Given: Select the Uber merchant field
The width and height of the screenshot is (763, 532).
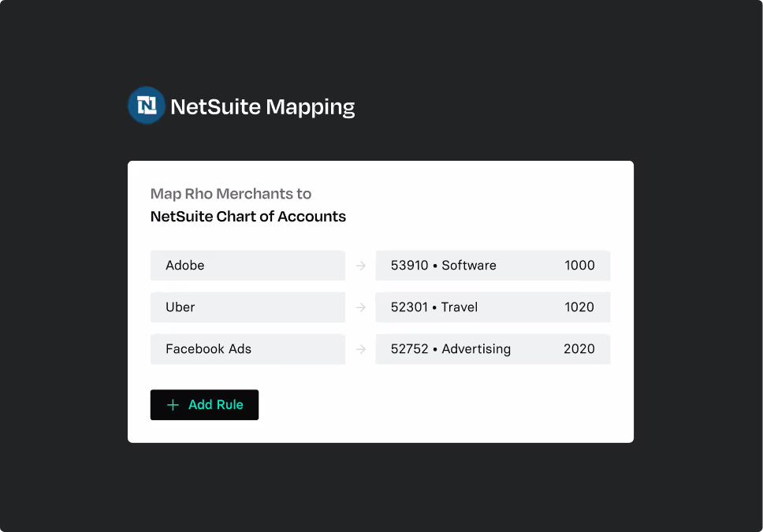Looking at the screenshot, I should point(248,307).
